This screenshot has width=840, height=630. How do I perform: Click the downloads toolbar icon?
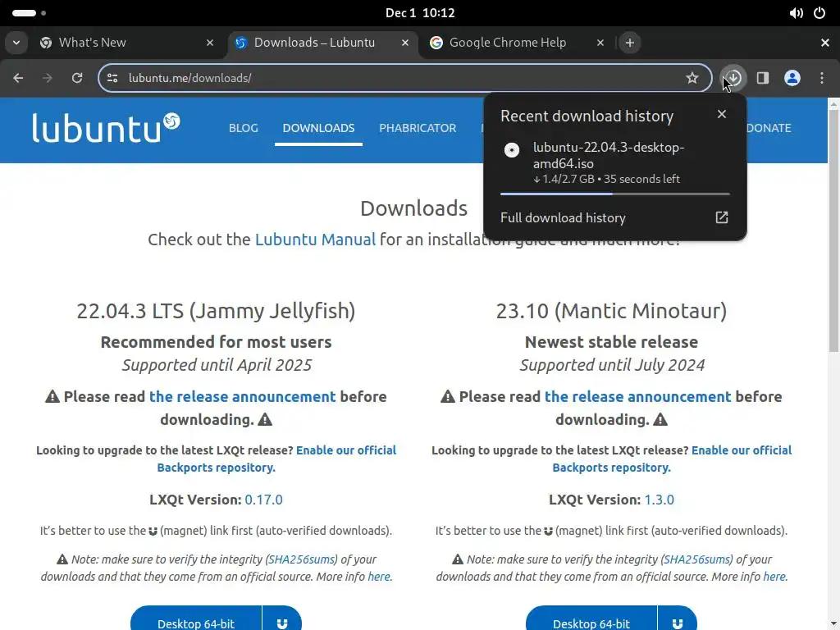click(x=733, y=78)
